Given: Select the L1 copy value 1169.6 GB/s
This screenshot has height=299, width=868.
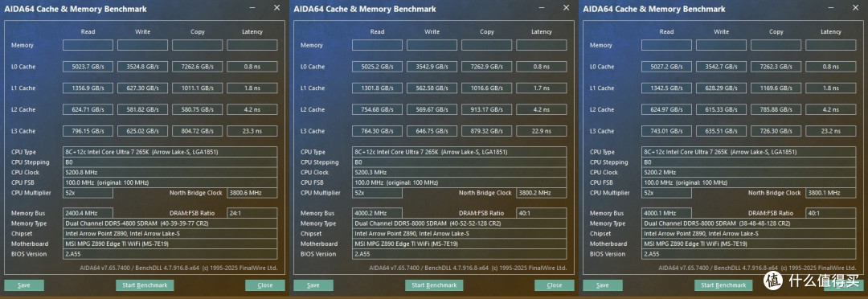Looking at the screenshot, I should 776,88.
